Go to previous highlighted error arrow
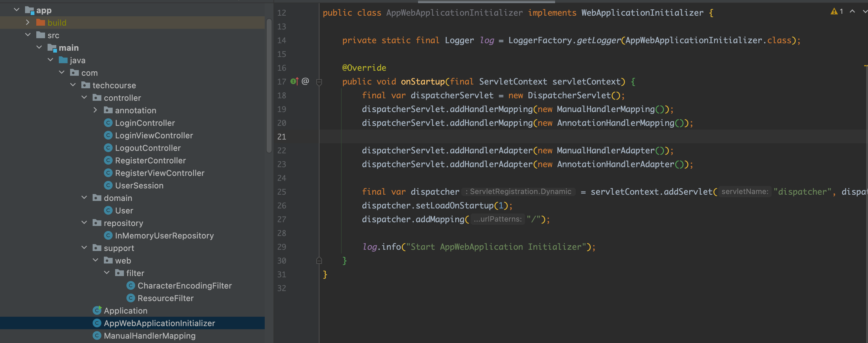This screenshot has width=868, height=343. 852,12
